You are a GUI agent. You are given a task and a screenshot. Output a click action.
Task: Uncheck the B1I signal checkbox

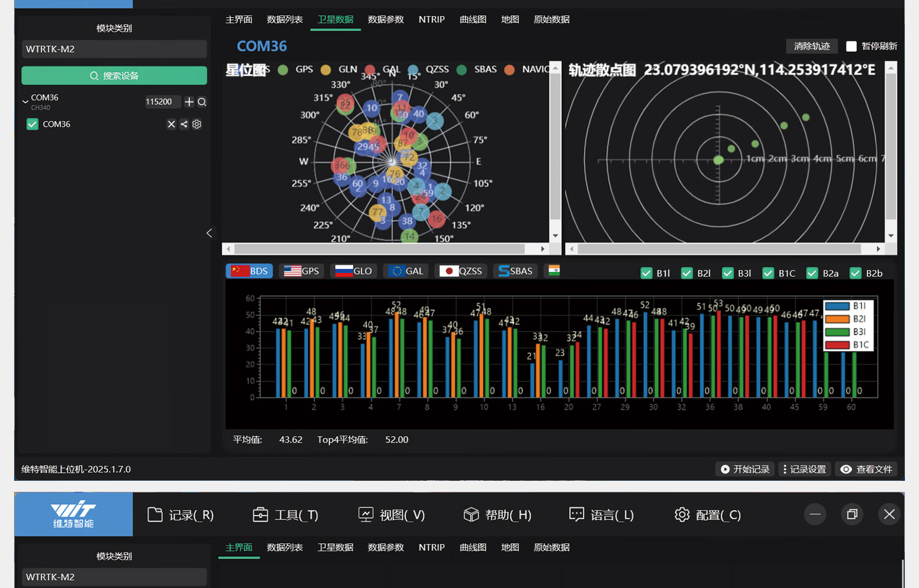click(x=646, y=273)
